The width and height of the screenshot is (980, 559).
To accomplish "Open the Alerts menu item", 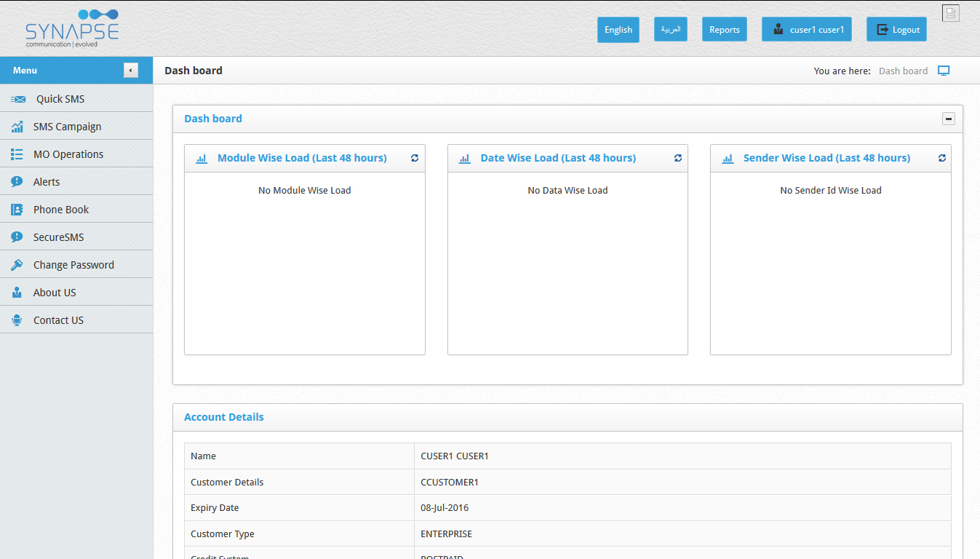I will tap(47, 182).
